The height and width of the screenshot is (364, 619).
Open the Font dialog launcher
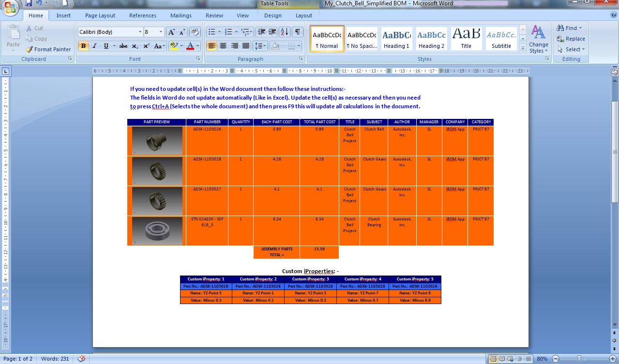(x=198, y=59)
